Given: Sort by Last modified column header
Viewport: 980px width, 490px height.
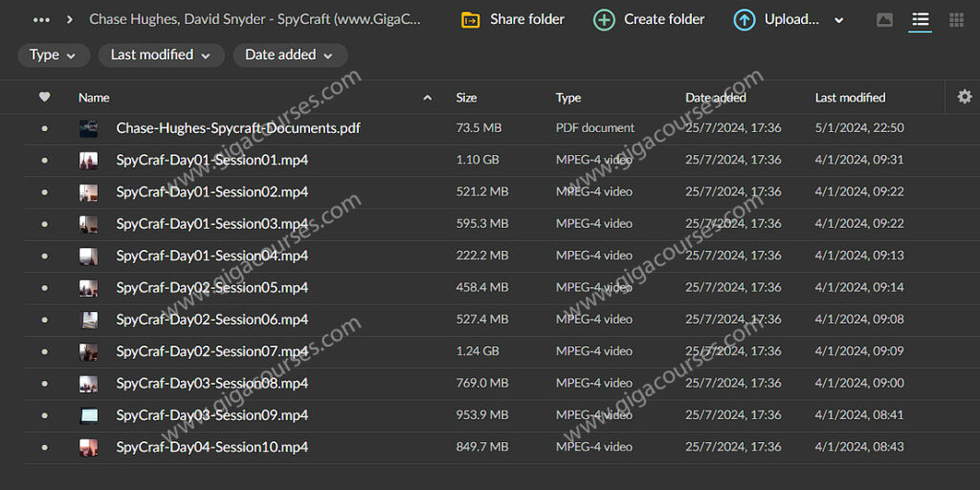Looking at the screenshot, I should [x=850, y=98].
